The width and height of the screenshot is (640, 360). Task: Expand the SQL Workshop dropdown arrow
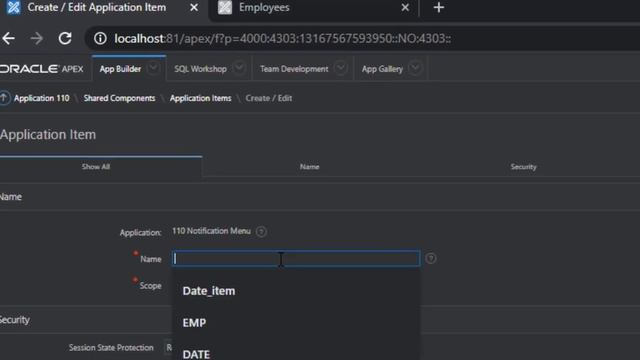click(x=239, y=68)
